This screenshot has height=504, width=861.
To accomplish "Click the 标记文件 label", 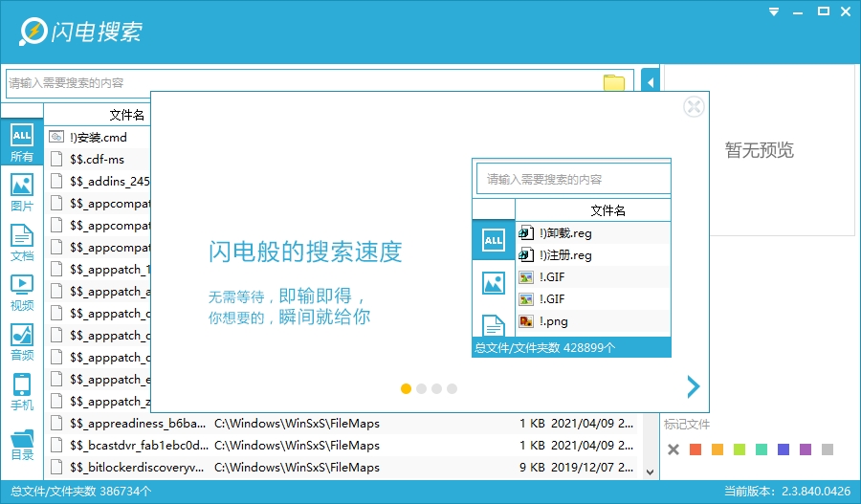I will [686, 425].
